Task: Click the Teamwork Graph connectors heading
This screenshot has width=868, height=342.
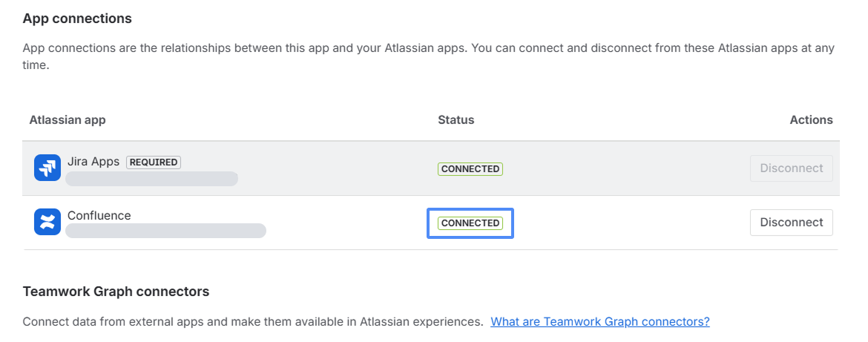Action: 116,292
